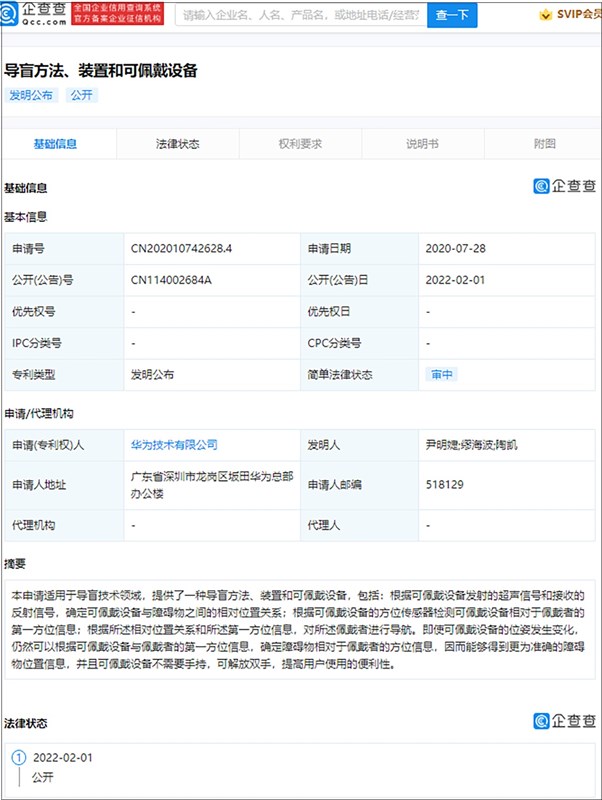Click the 申请/代理机构 section heading
602x800 pixels.
pos(39,413)
